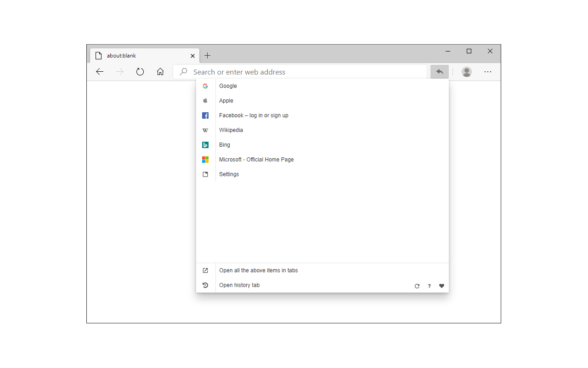
Task: Click the Apple logo icon
Action: [x=205, y=101]
